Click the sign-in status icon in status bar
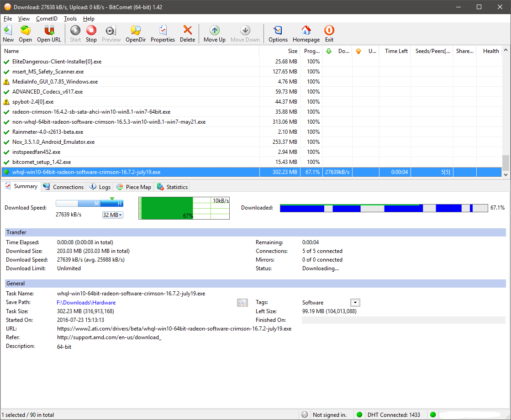 (x=305, y=415)
